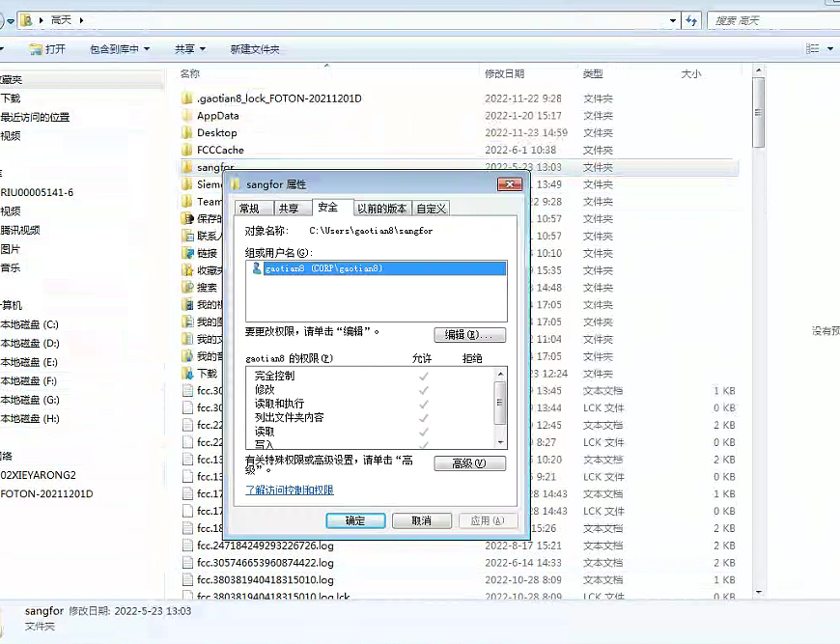Sort files by 修改日期 column header
This screenshot has height=644, width=840.
(x=505, y=73)
